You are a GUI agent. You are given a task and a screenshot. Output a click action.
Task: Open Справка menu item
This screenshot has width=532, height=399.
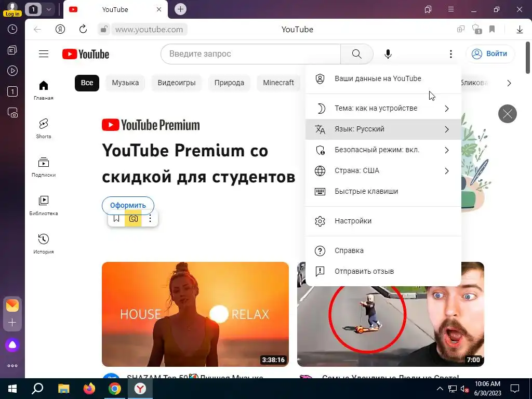383,251
